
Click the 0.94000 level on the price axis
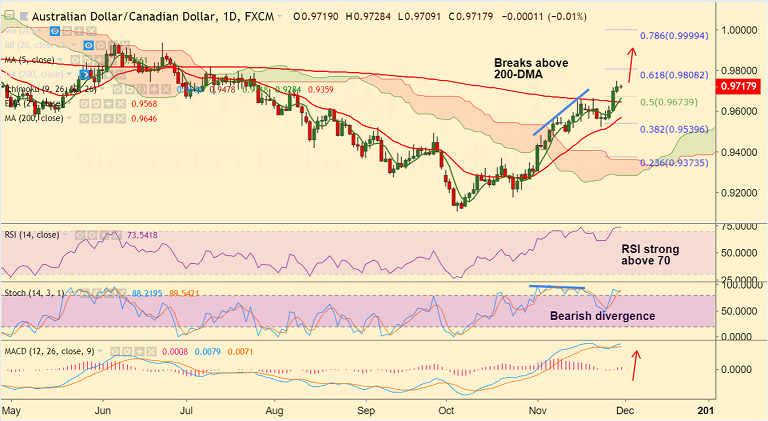click(739, 152)
